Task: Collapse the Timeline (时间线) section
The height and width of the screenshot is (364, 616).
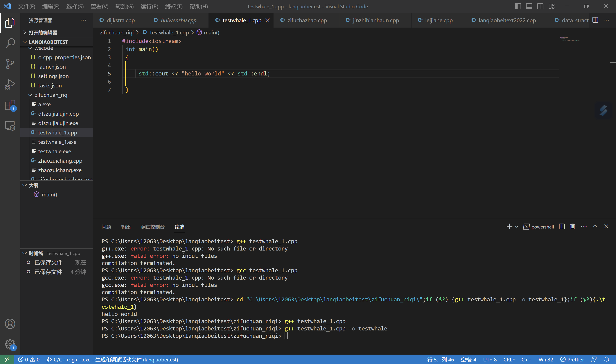Action: point(56,253)
